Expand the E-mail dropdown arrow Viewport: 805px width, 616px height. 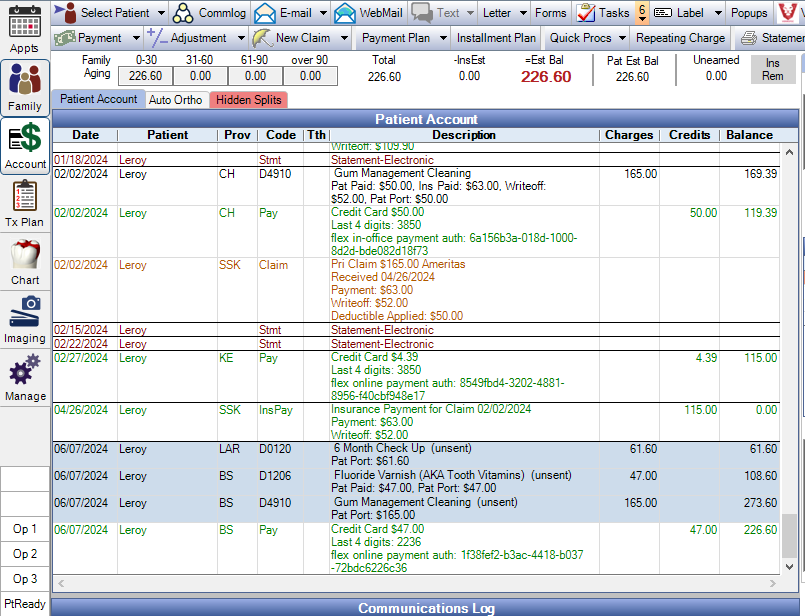tap(323, 13)
